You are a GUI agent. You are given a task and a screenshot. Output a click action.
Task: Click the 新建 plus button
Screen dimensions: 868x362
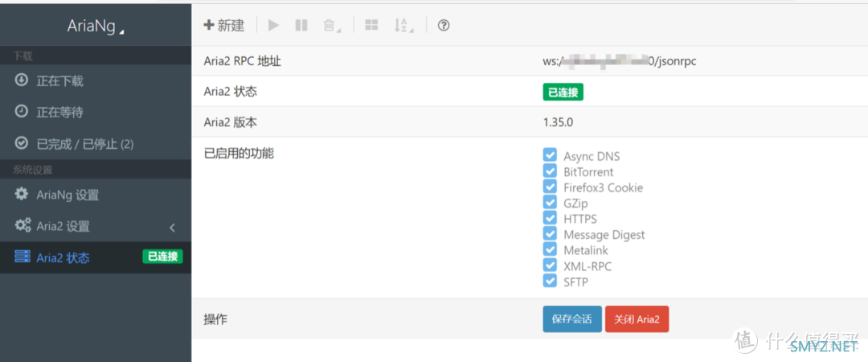tap(224, 26)
